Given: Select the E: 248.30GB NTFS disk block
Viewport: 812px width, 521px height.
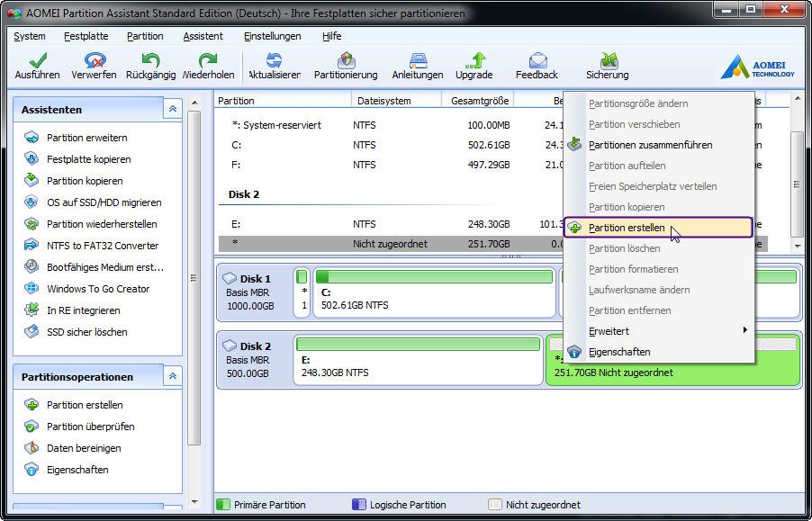Looking at the screenshot, I should [x=418, y=360].
